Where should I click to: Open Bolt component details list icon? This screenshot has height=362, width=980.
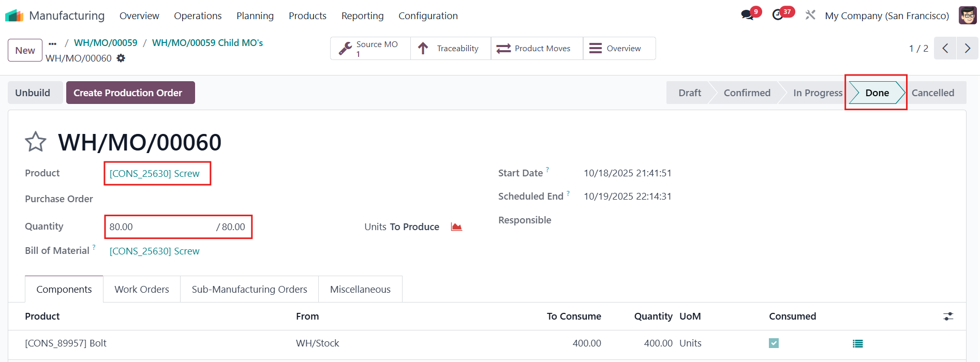(x=857, y=343)
